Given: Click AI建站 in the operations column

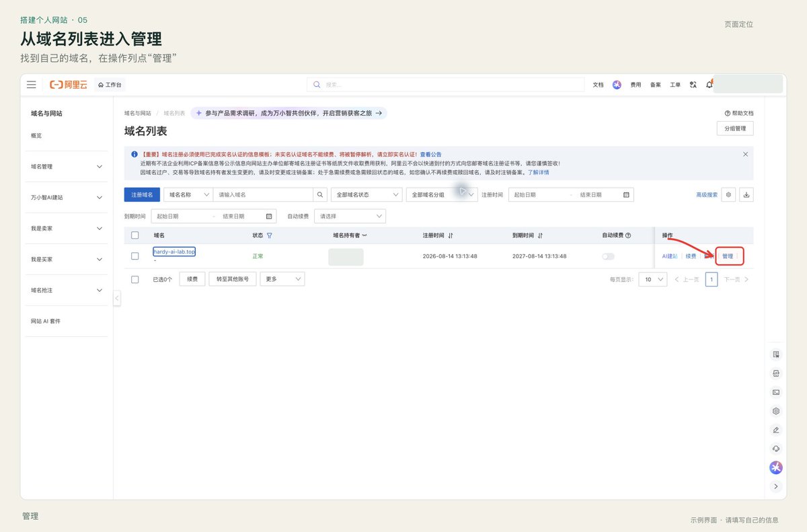Looking at the screenshot, I should [x=670, y=256].
